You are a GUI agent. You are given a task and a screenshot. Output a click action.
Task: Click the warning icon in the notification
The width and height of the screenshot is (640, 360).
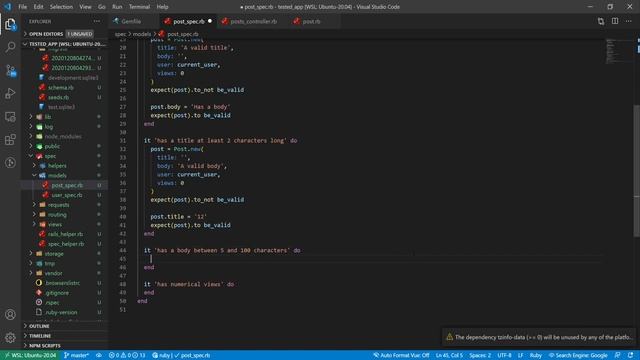[449, 337]
